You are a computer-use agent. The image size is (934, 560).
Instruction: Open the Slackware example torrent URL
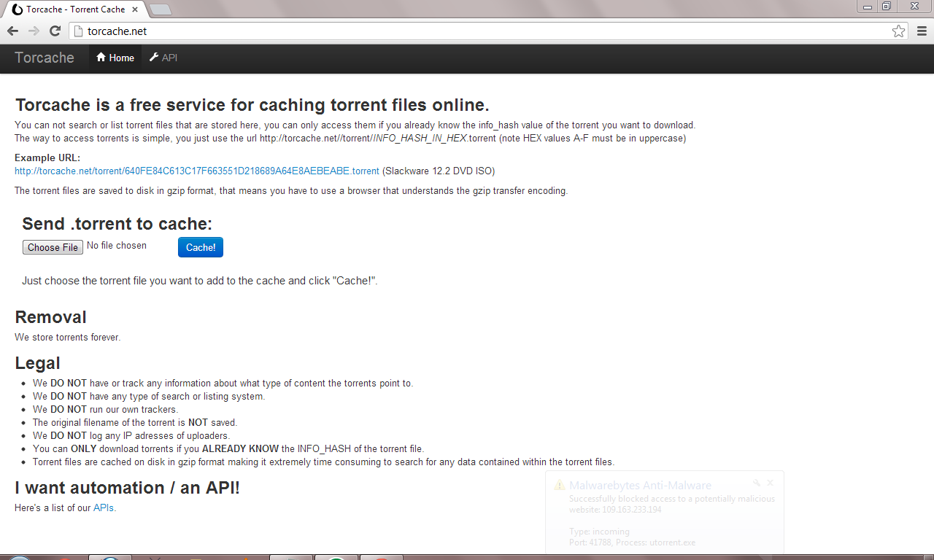[x=197, y=171]
